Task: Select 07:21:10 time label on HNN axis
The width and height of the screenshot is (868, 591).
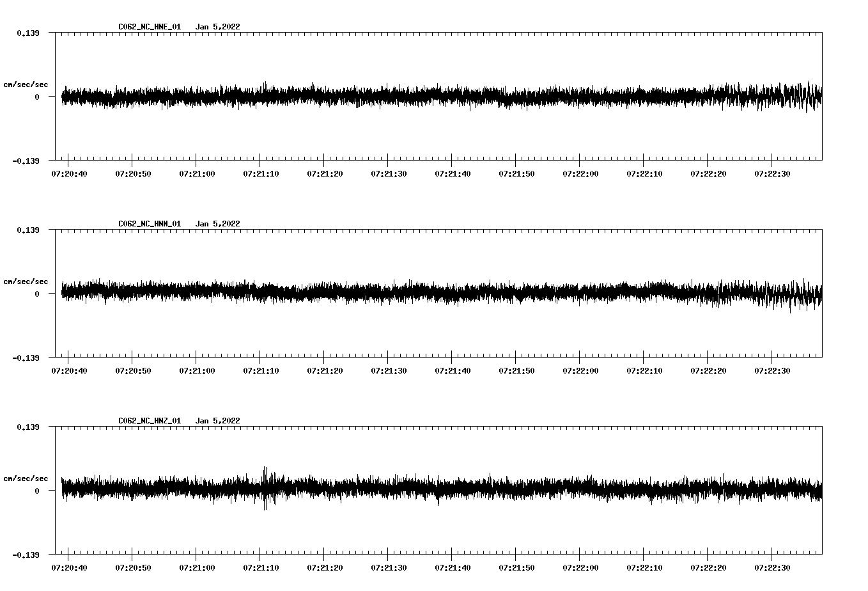Action: point(261,370)
